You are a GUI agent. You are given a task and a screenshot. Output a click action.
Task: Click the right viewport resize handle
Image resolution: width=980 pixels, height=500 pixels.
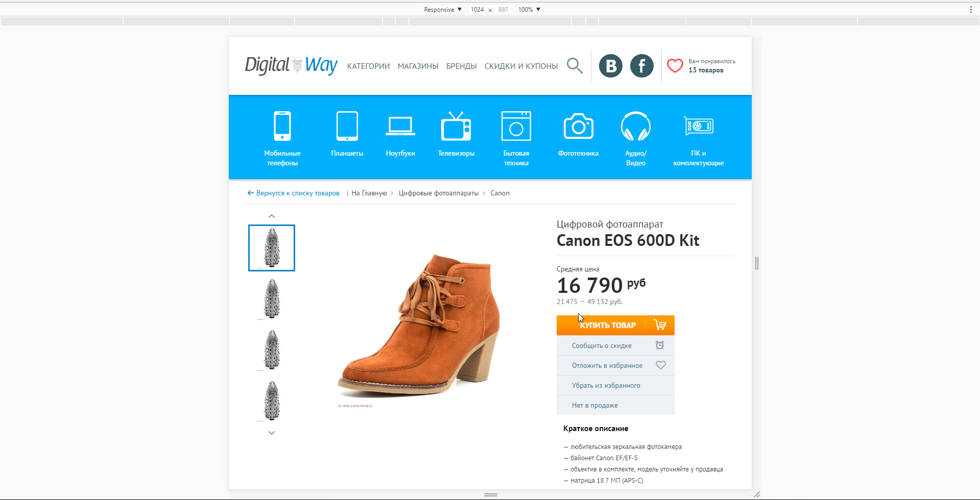(757, 263)
